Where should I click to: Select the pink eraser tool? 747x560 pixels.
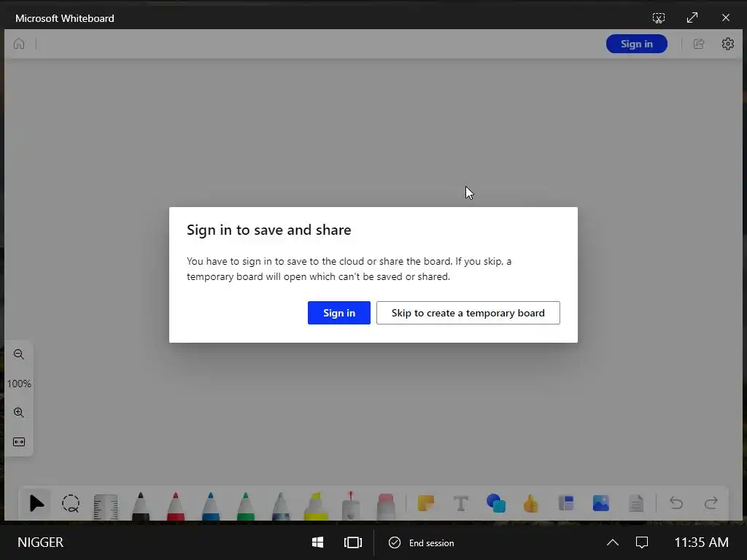pos(386,506)
